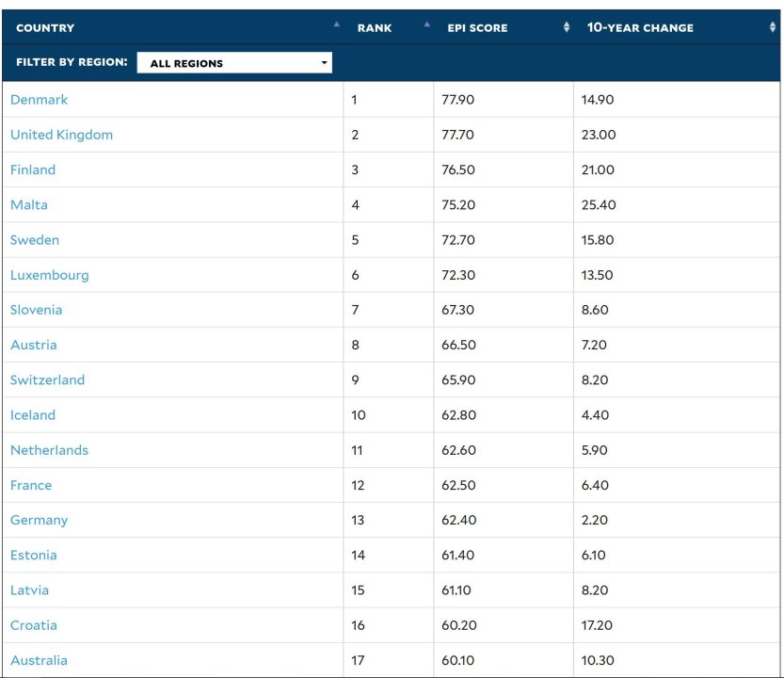Open the United Kingdom country link
Screen dimensions: 784x678
61,135
